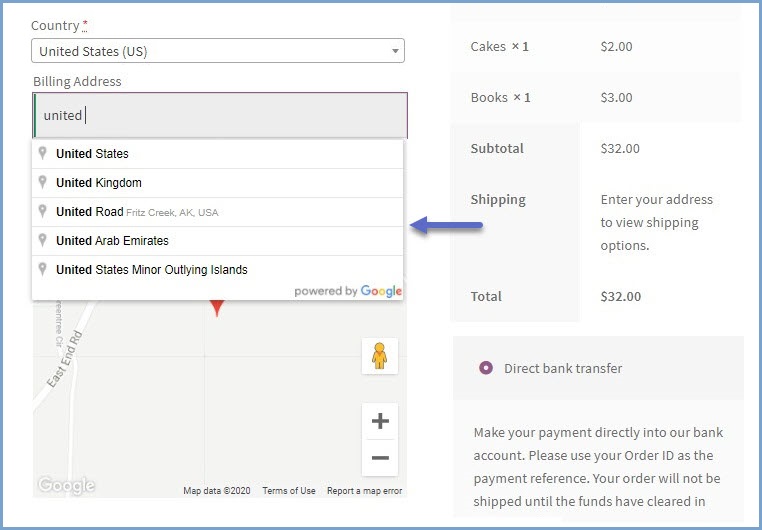Screen dimensions: 762x530
Task: Click the Google logo on the map
Action: click(66, 486)
